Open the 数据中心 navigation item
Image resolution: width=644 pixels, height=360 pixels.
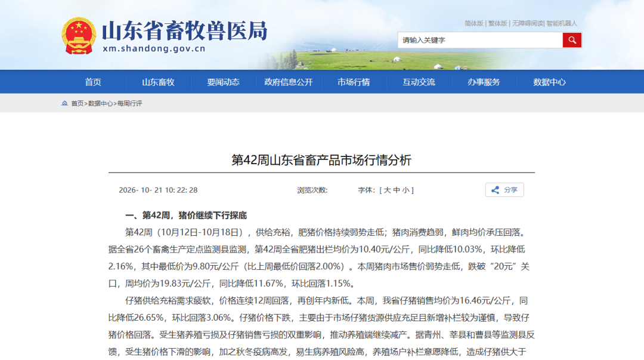pyautogui.click(x=549, y=82)
